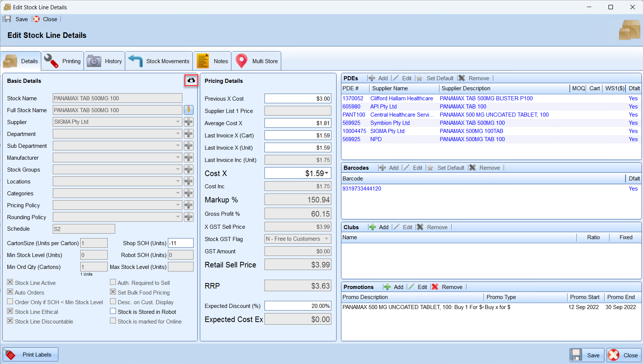Toggle Auto Orders checkbox

coord(10,292)
